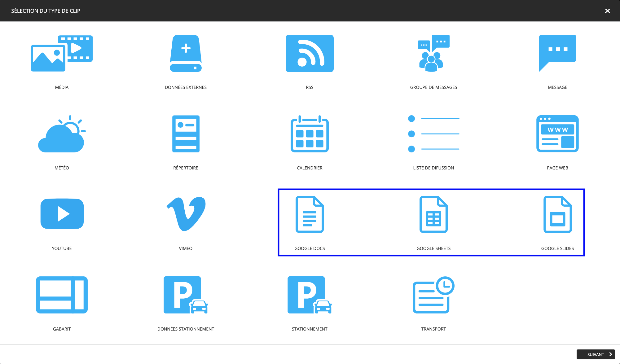
Task: Click the LISTE DE DIFUSSION label
Action: tap(433, 168)
